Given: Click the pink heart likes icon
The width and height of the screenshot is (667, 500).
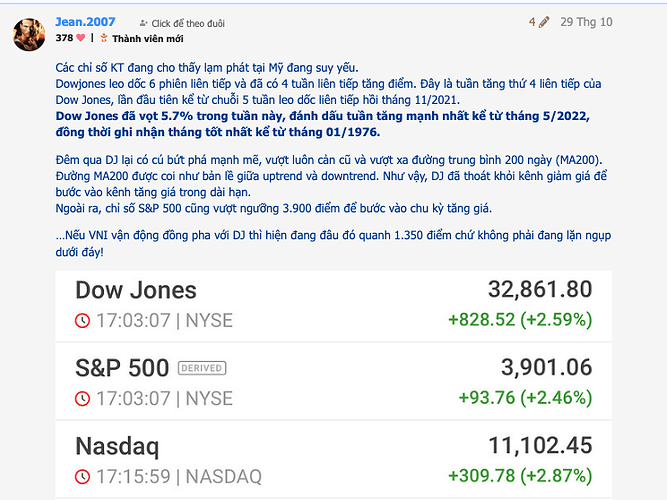Looking at the screenshot, I should pos(82,38).
